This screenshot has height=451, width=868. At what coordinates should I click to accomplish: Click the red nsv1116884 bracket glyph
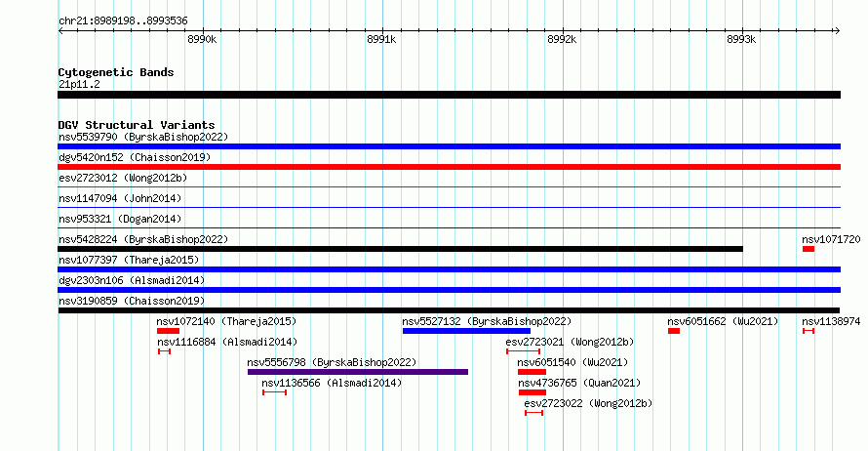point(165,351)
